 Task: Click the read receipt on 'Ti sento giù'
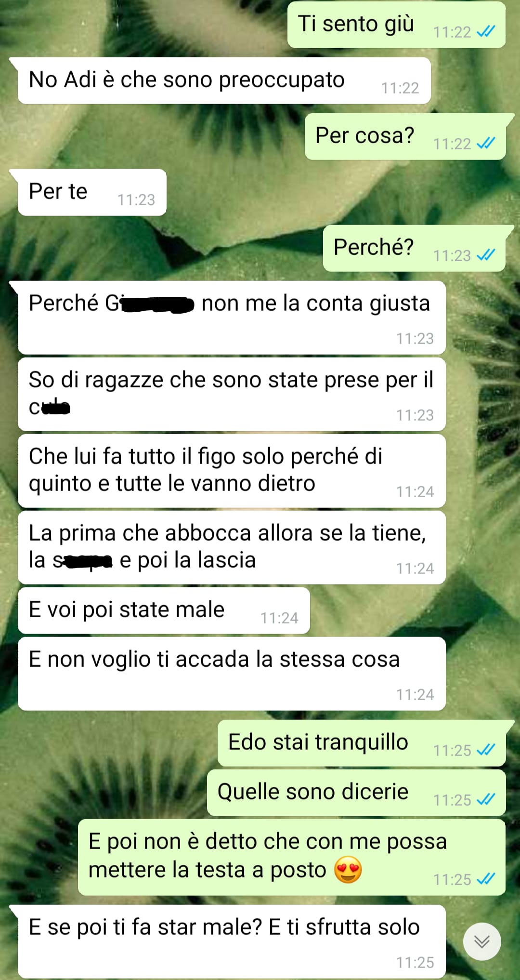coord(485,32)
